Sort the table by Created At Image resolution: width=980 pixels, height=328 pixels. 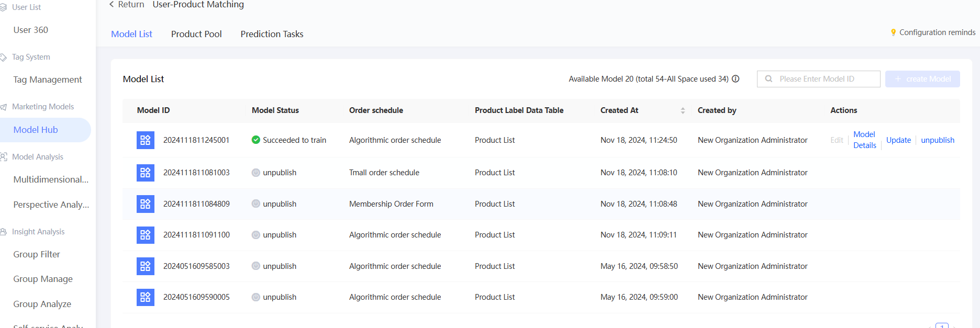[683, 110]
